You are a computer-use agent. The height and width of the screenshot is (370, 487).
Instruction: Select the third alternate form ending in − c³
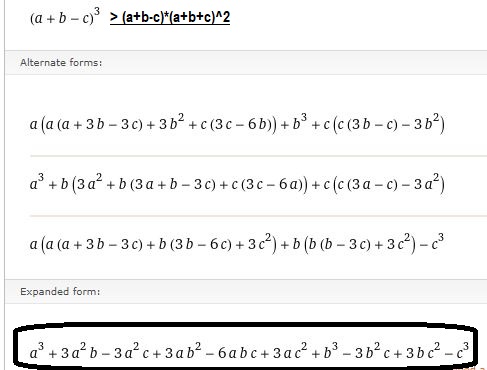click(x=237, y=243)
